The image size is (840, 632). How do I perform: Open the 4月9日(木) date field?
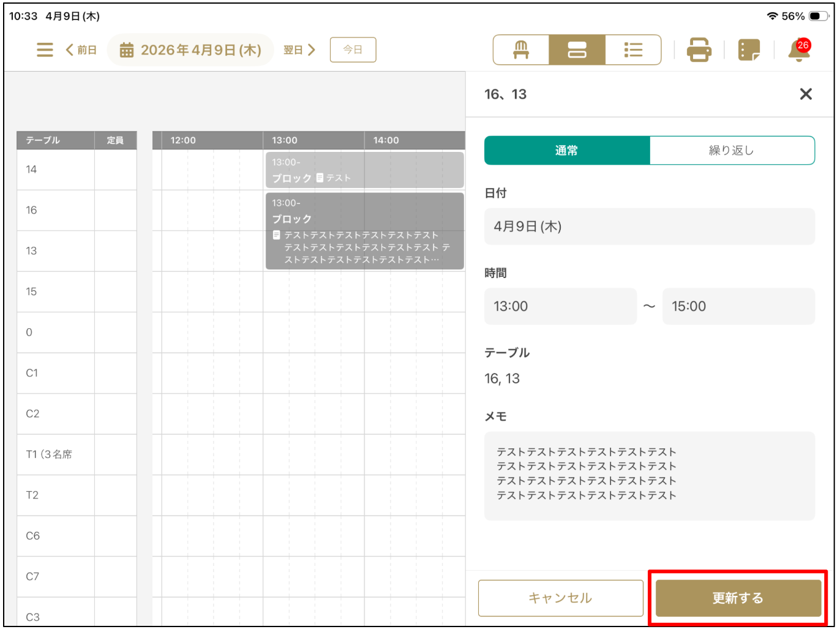(649, 226)
